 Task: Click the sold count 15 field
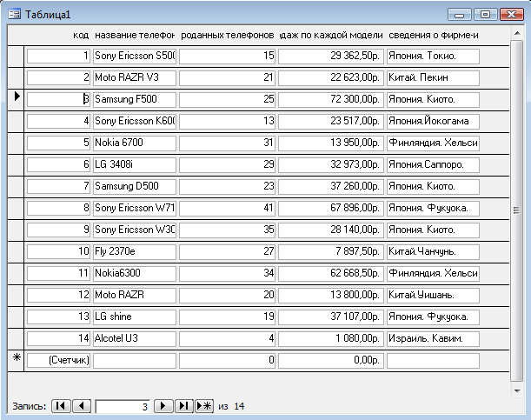(x=227, y=57)
